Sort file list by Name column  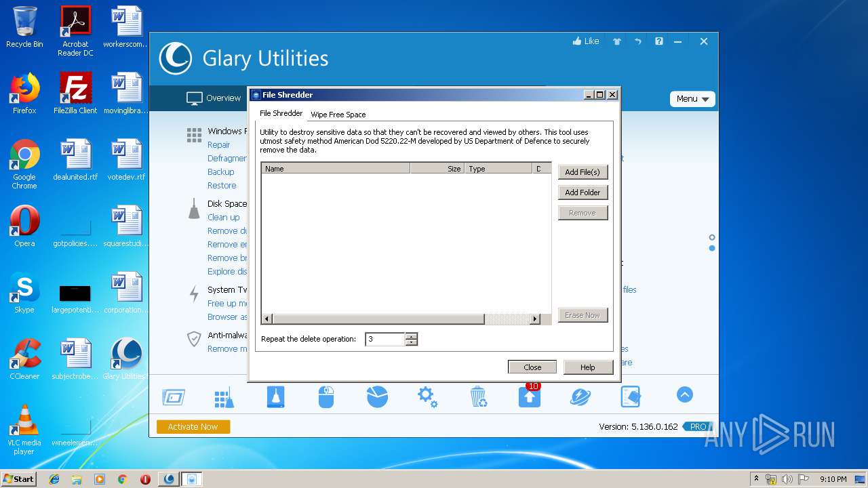(336, 169)
